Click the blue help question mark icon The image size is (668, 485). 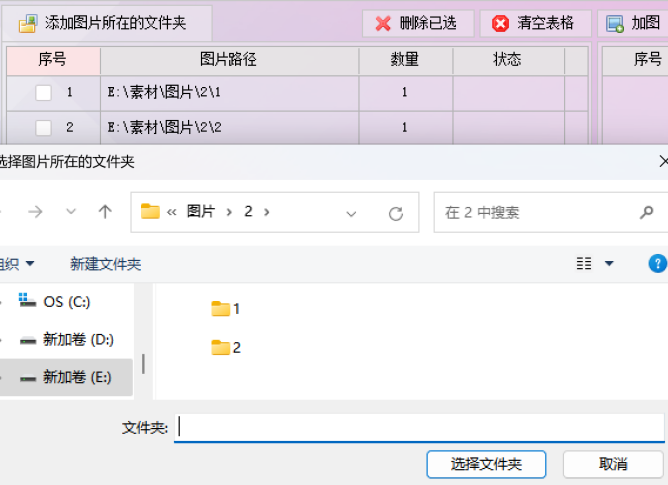click(657, 263)
